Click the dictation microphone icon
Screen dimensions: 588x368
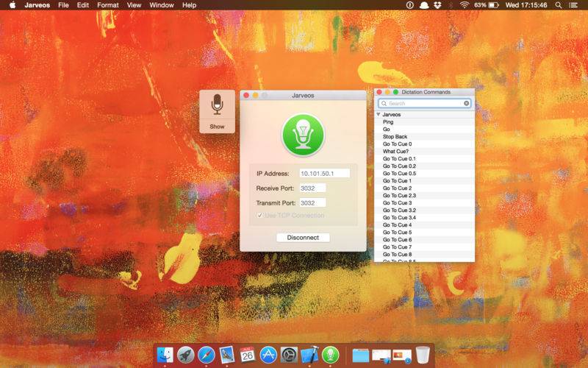(217, 105)
